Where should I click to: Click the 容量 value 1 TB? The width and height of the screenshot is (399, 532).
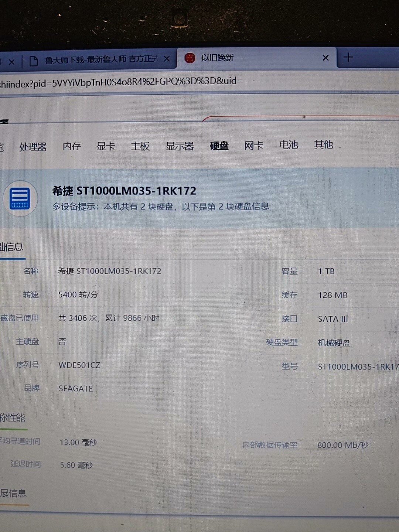tap(326, 271)
